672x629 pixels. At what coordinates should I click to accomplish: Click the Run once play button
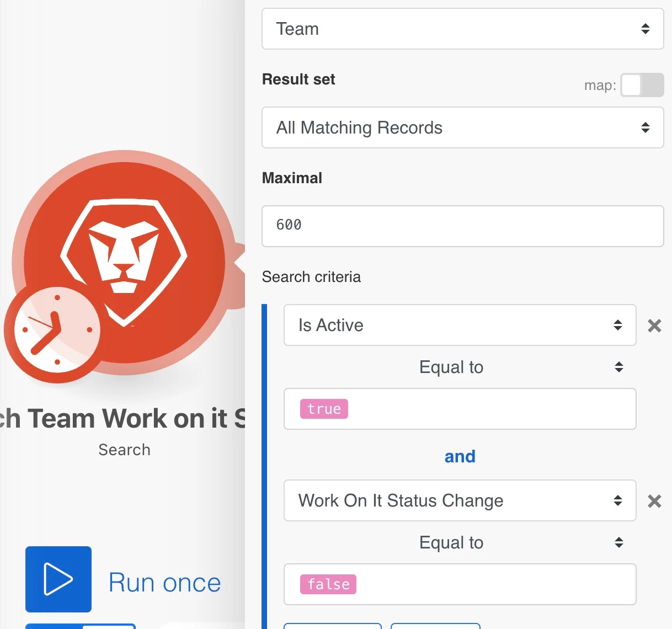(x=58, y=579)
